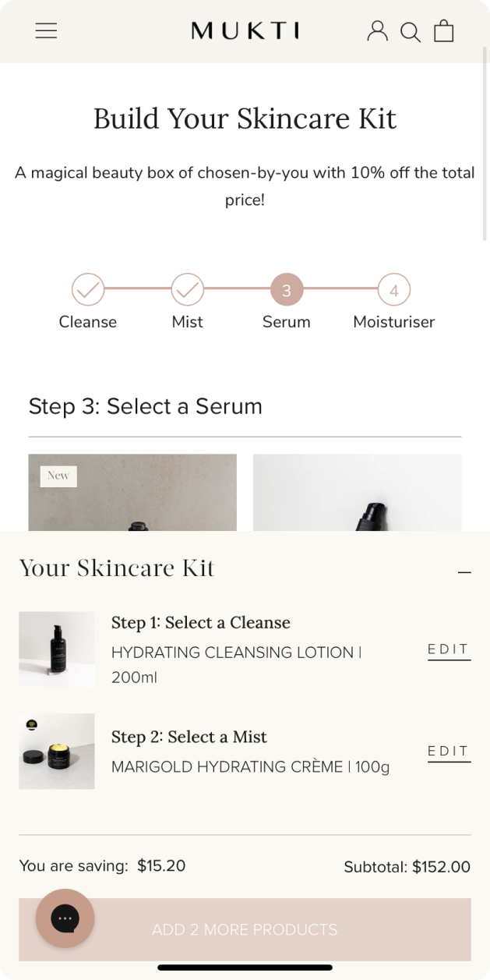This screenshot has height=980, width=490.
Task: Click the Add 2 More Products button
Action: tap(245, 929)
